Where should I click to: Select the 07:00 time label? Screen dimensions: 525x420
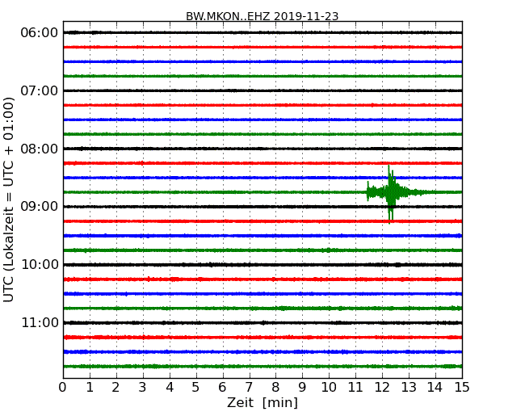40,90
